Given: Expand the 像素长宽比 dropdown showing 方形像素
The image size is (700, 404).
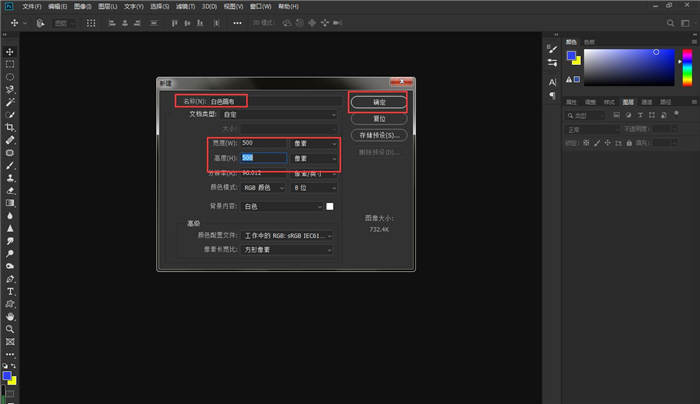Looking at the screenshot, I should pyautogui.click(x=284, y=249).
